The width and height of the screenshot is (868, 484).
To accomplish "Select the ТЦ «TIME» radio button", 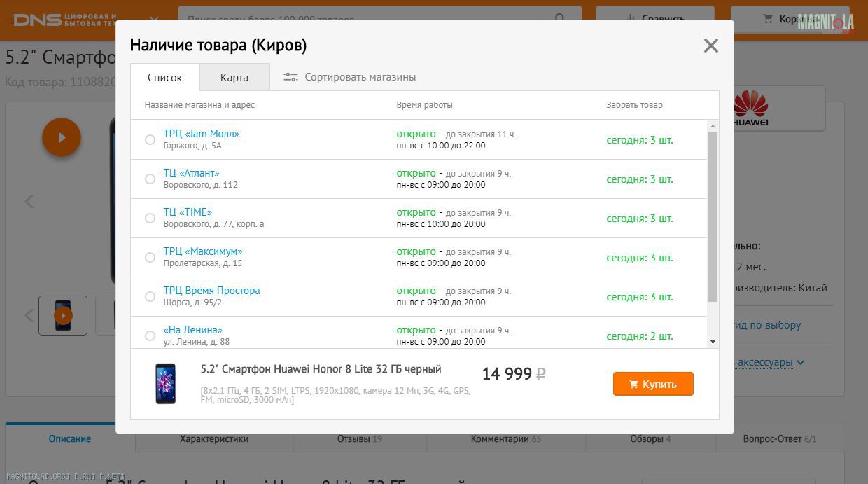I will point(150,219).
